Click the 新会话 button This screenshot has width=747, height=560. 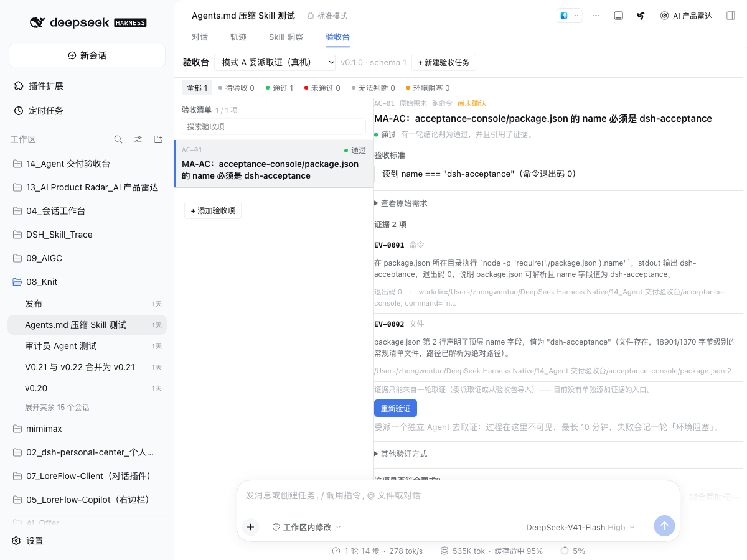(87, 55)
